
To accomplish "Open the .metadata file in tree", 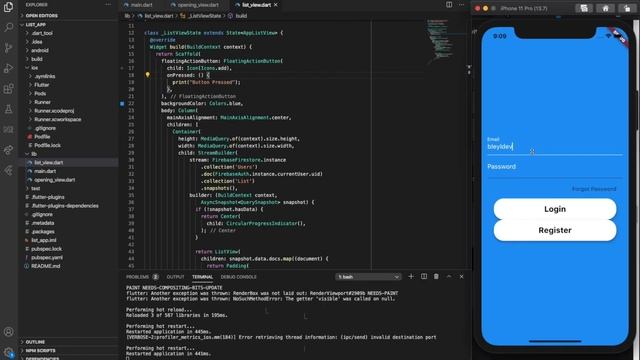I will 43,223.
